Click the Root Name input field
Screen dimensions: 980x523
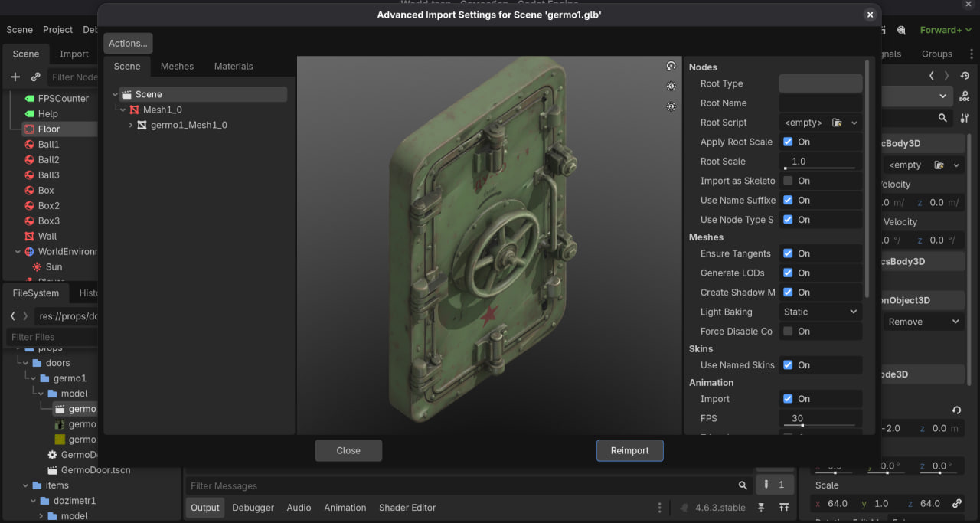821,103
